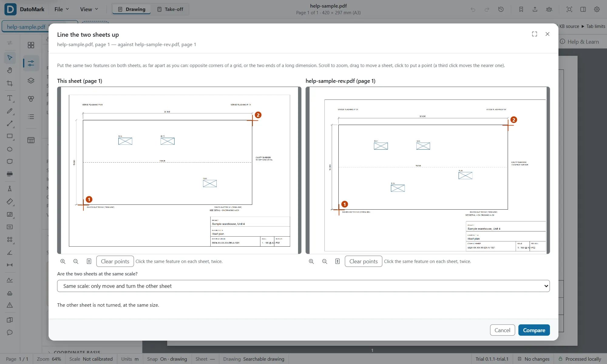The height and width of the screenshot is (364, 607).
Task: Click the Compare button
Action: coord(534,330)
